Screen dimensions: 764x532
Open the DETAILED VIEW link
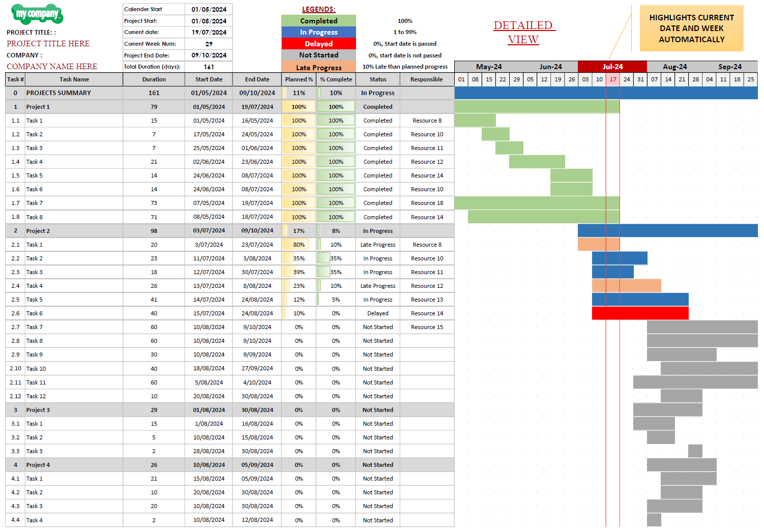point(524,32)
